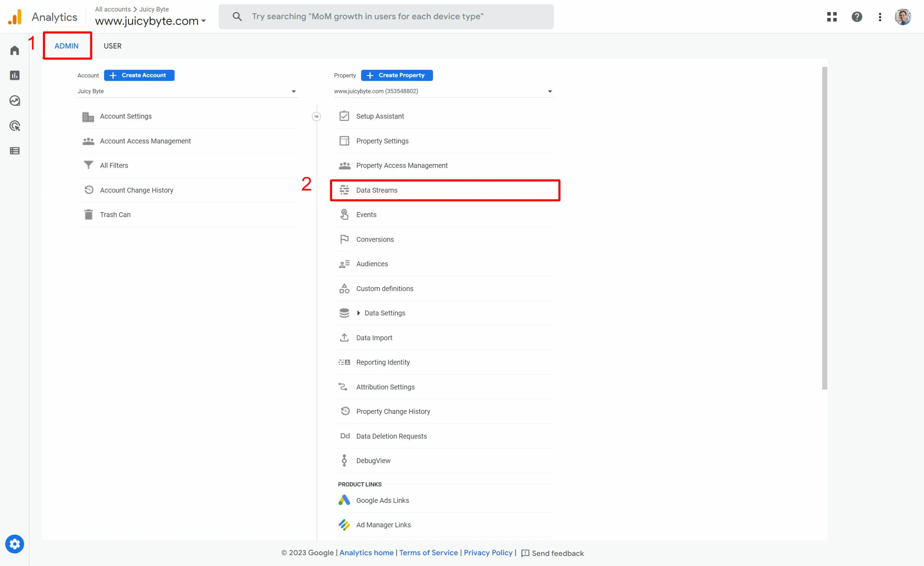The height and width of the screenshot is (566, 924).
Task: Click inside the search bar
Action: tap(386, 16)
